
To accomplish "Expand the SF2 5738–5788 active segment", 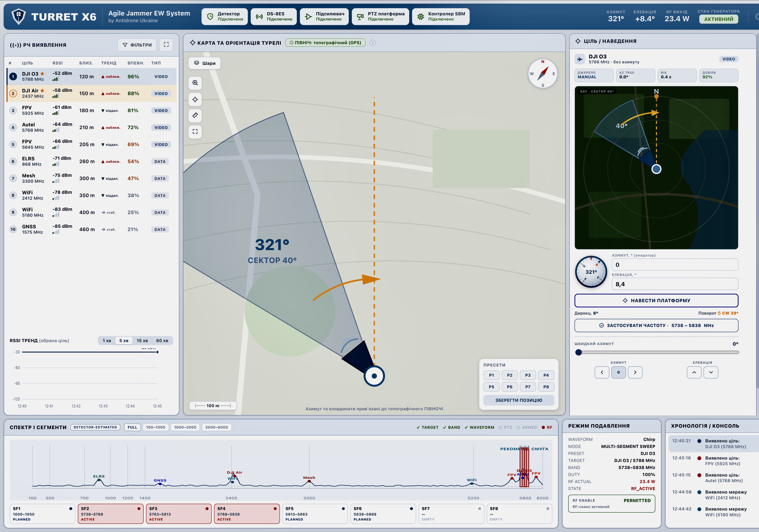I will click(110, 514).
